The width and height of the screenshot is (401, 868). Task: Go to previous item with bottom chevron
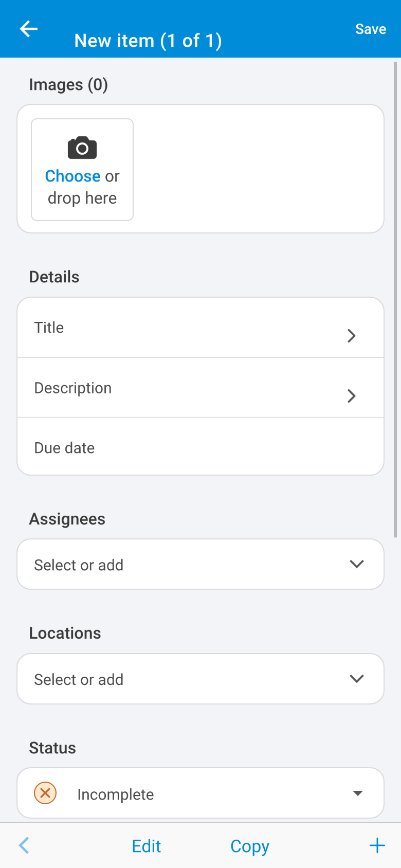tap(24, 845)
